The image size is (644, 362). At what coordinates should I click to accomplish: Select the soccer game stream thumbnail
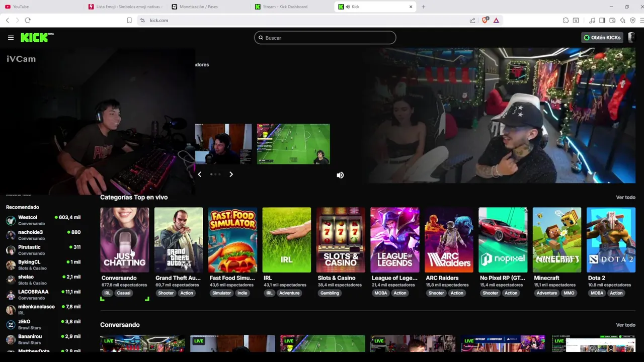(293, 144)
